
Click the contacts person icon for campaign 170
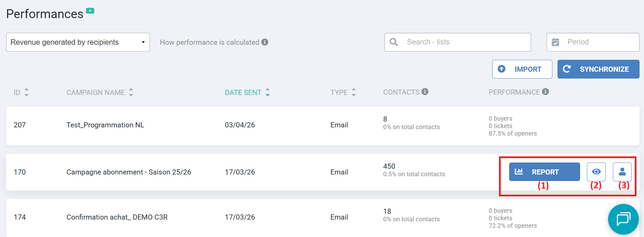(622, 172)
